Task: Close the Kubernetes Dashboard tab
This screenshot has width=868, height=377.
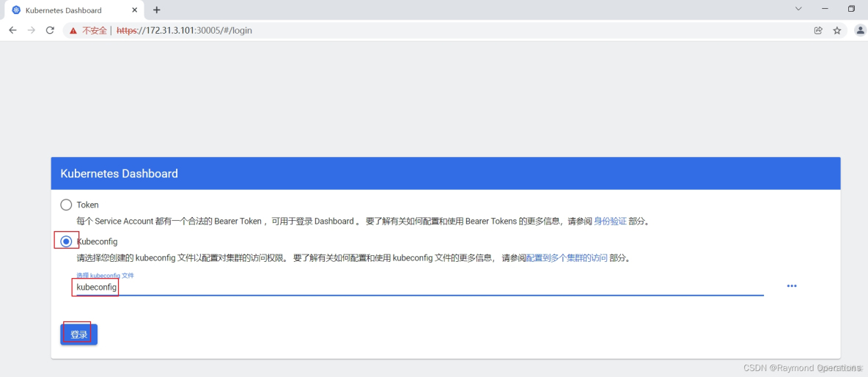Action: coord(134,10)
